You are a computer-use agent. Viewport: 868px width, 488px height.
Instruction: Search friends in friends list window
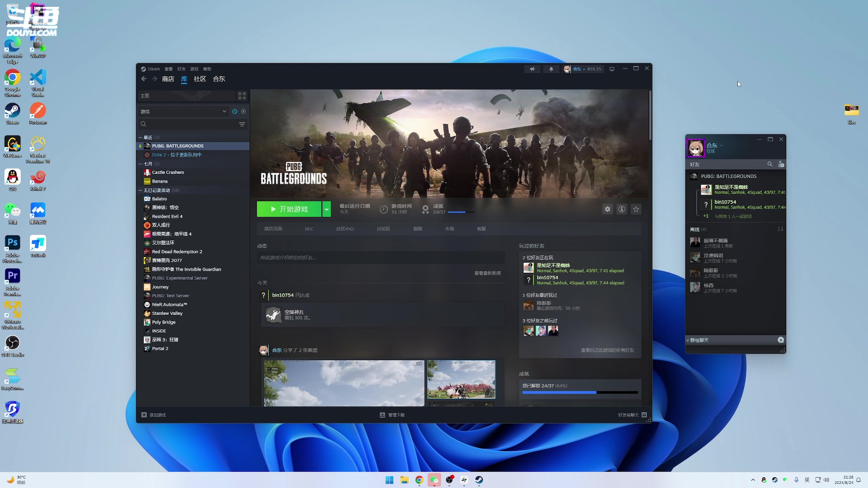[x=770, y=164]
